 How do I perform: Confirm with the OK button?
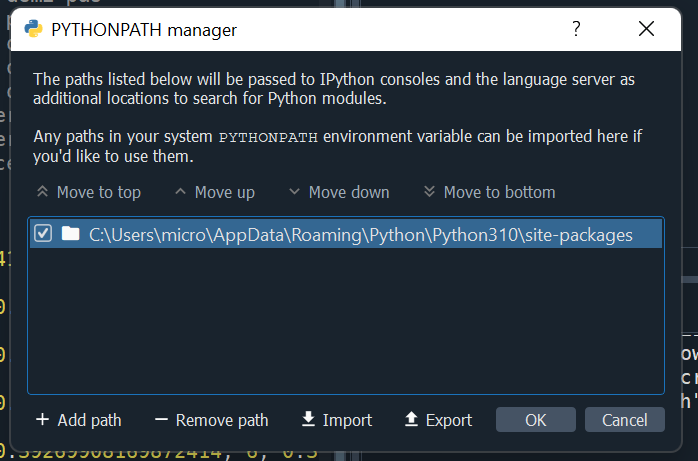click(536, 420)
